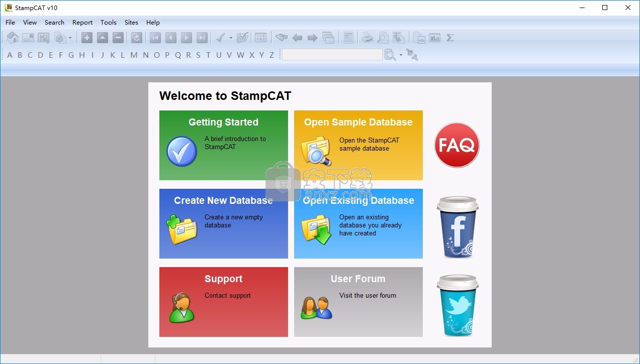Expand the search icon dropdown arrow
The width and height of the screenshot is (640, 364).
(x=401, y=55)
